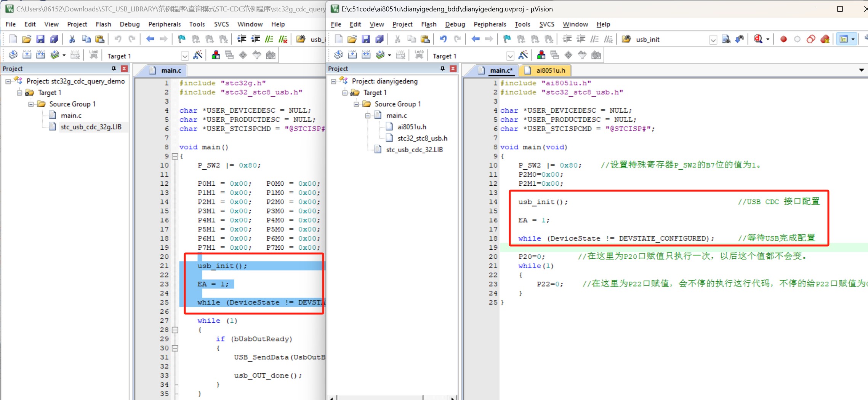Open the editor tab list dropdown arrow
Viewport: 868px width, 400px height.
tap(861, 70)
